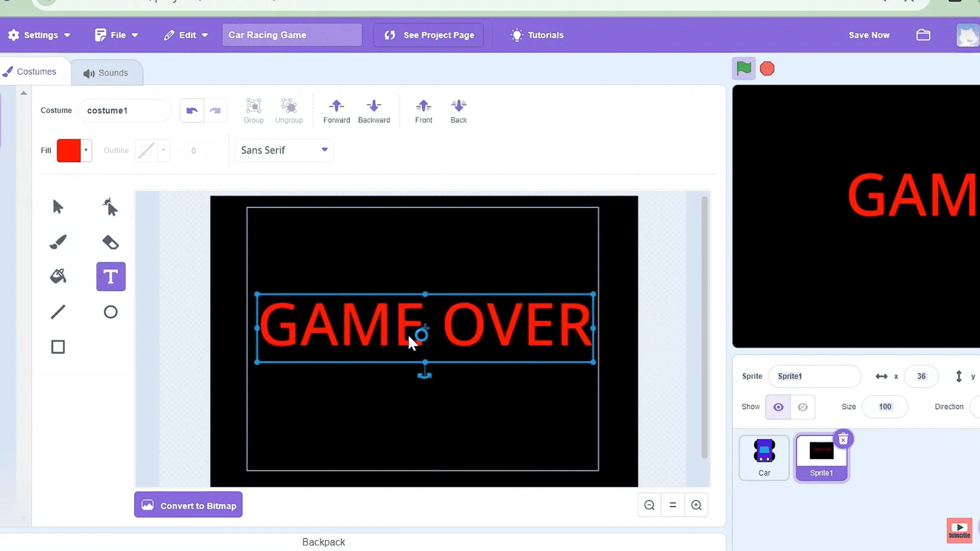980x551 pixels.
Task: Select the Rectangle tool
Action: tap(58, 346)
